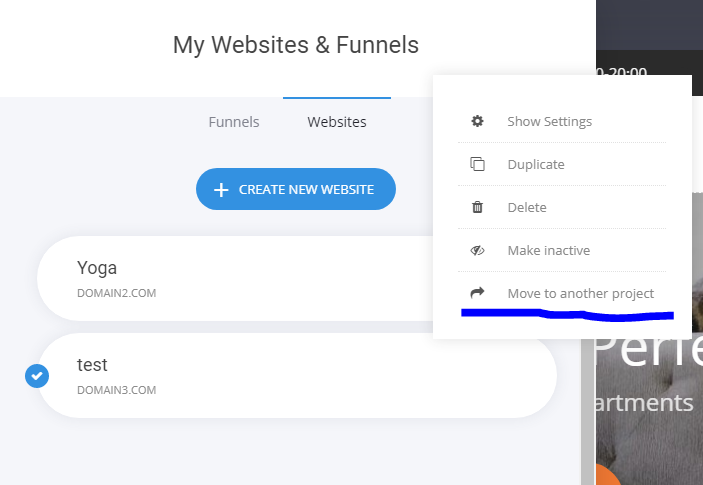703x485 pixels.
Task: Select Move to another project option
Action: 580,293
